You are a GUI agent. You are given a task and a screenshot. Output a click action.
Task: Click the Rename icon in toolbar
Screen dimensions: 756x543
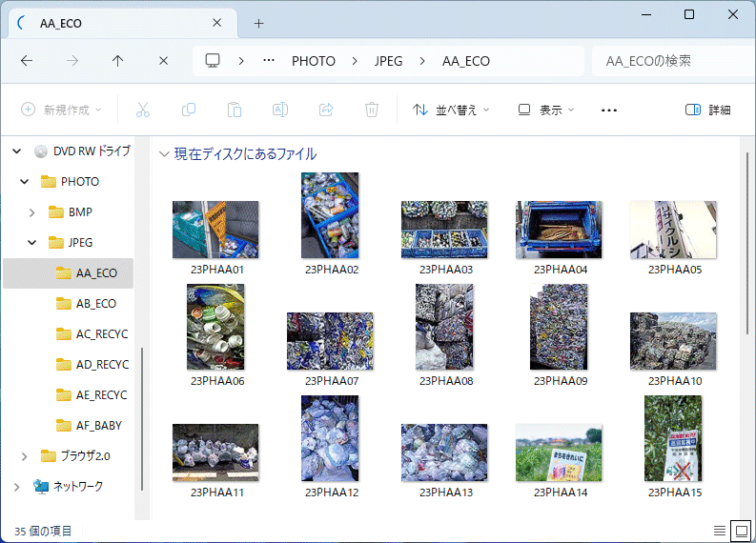[x=280, y=110]
